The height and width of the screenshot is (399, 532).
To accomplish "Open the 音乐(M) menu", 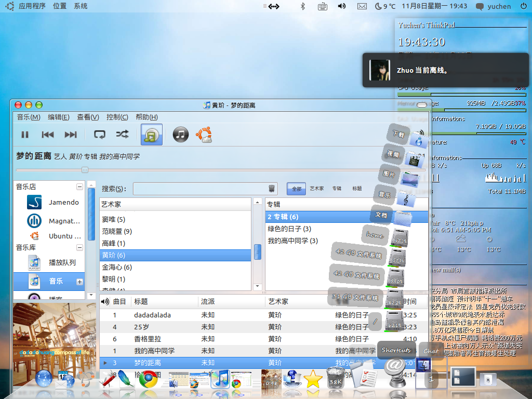I will pyautogui.click(x=29, y=117).
